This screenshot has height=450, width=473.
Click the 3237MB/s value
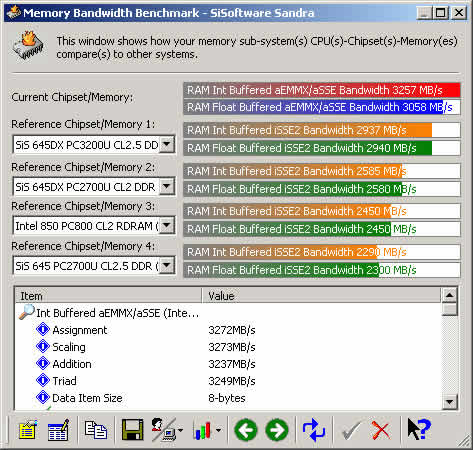click(232, 364)
